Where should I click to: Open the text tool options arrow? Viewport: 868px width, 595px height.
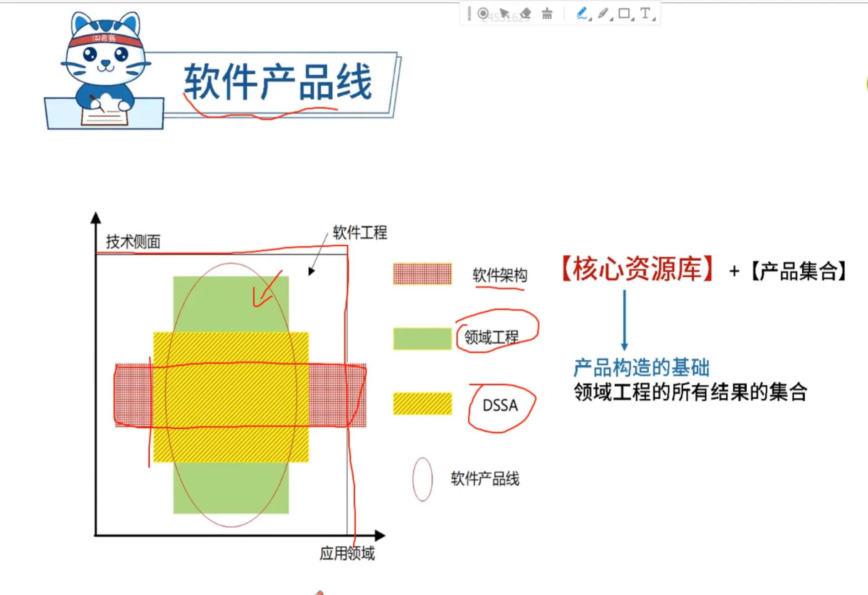pos(654,19)
